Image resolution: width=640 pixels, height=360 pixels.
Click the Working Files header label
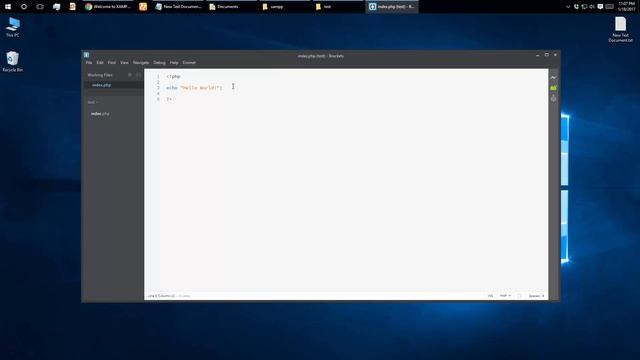click(x=100, y=75)
